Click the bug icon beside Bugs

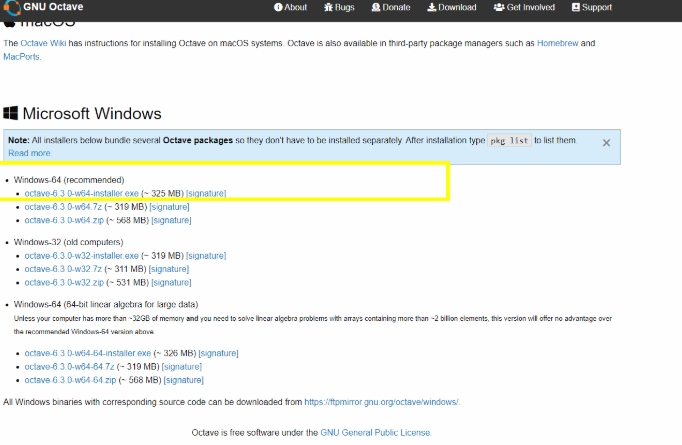[328, 7]
